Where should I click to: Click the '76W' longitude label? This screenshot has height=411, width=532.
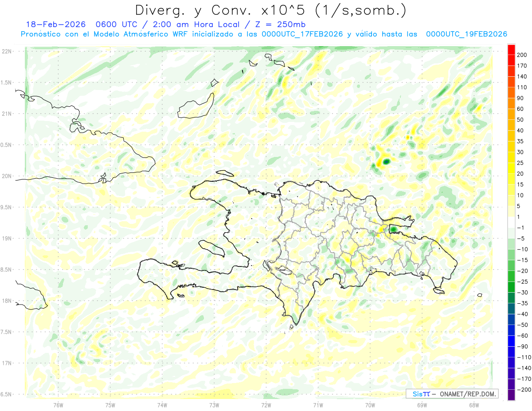[x=58, y=404]
